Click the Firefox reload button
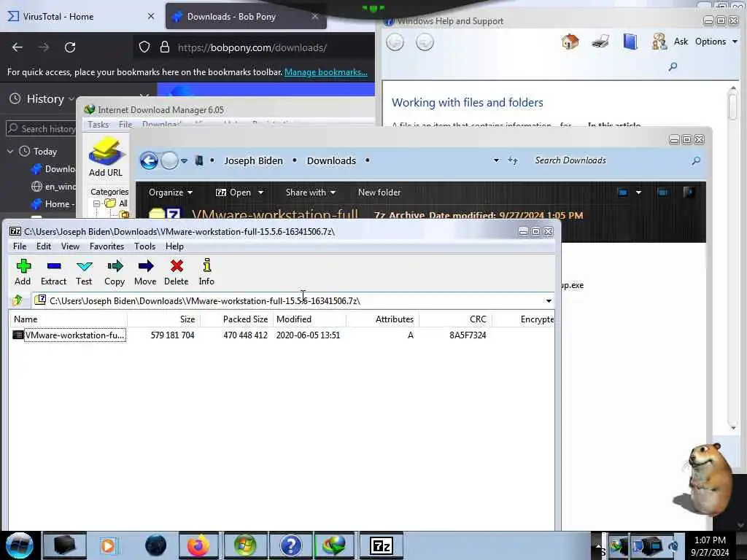 [70, 47]
